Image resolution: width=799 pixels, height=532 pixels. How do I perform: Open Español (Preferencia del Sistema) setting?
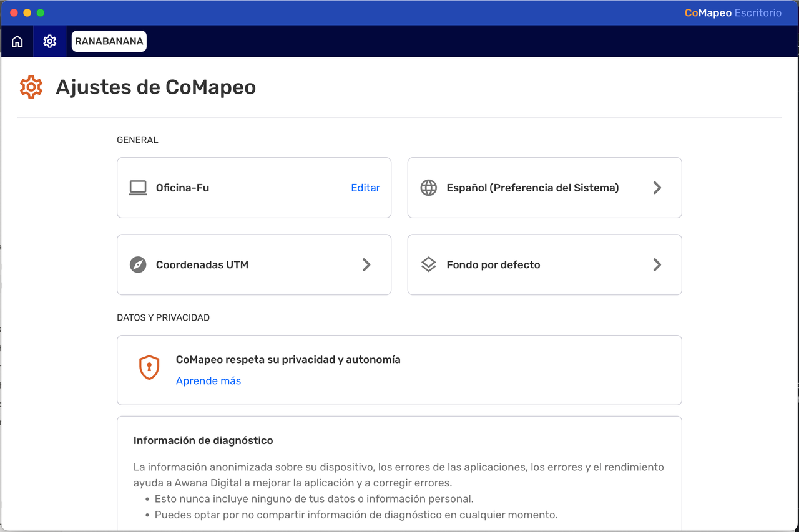(x=544, y=188)
